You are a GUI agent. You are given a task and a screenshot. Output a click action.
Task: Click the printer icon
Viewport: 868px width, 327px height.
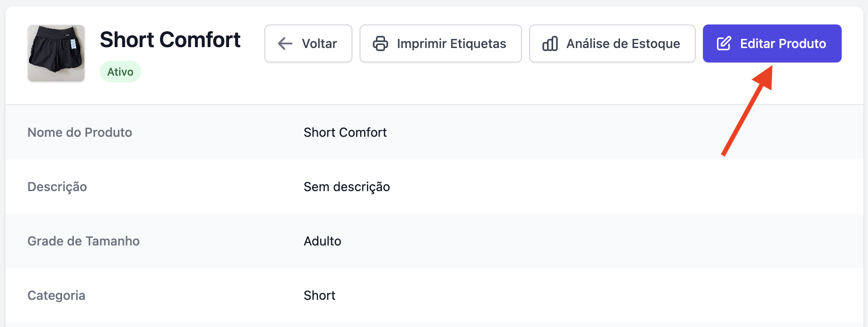(x=380, y=43)
